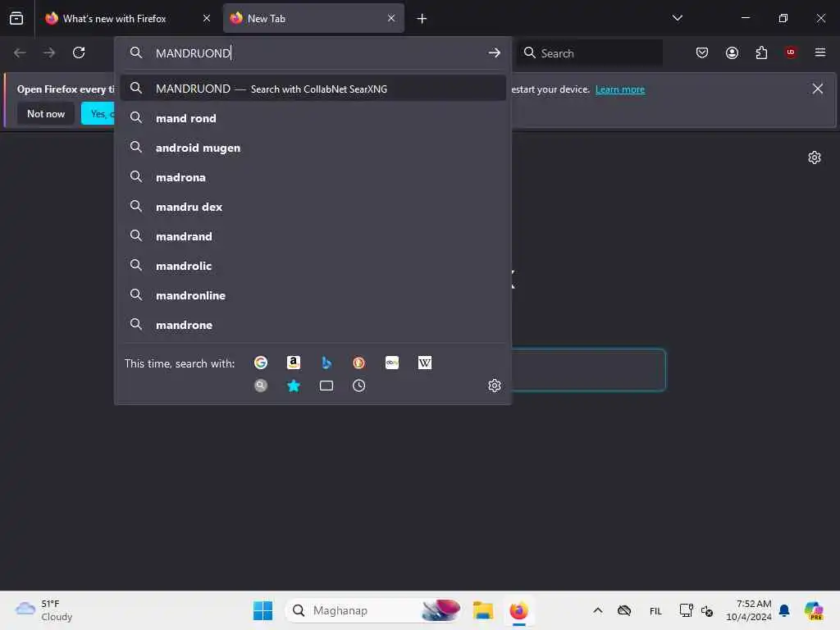Expand the list all tabs chevron
Screen dimensions: 840x630
coord(677,18)
